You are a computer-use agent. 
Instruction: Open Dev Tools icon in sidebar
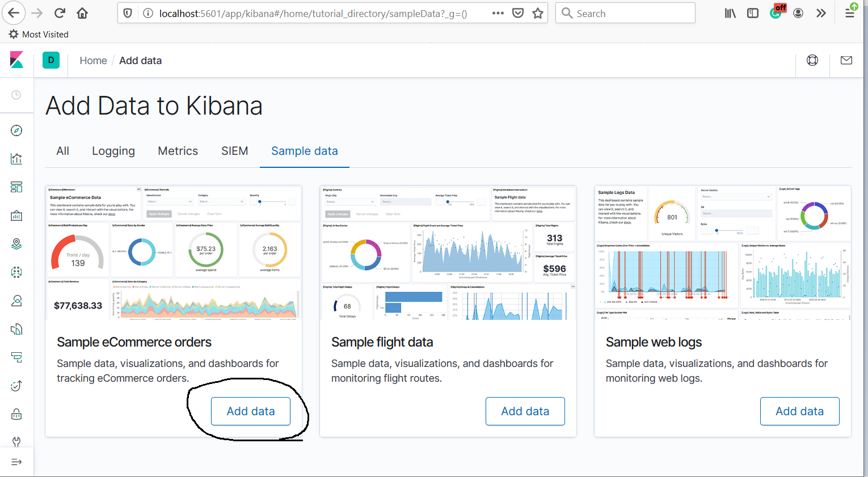tap(16, 441)
